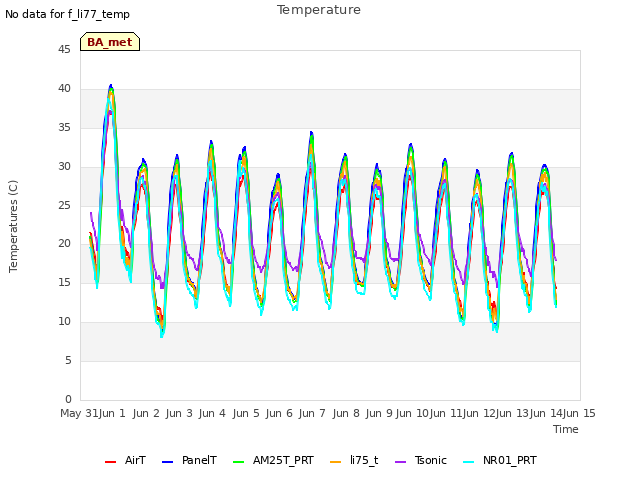Click the 40 y-axis tick label
640x480 pixels.
click(x=64, y=89)
